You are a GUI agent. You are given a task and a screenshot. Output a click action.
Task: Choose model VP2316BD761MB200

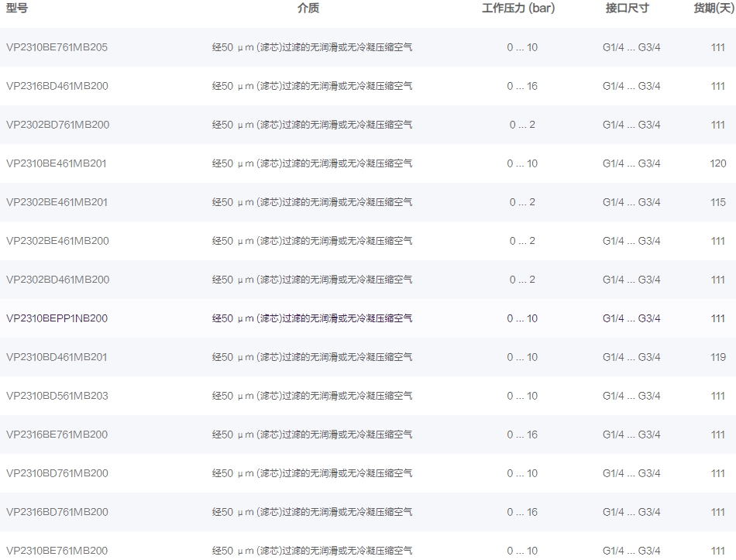57,512
